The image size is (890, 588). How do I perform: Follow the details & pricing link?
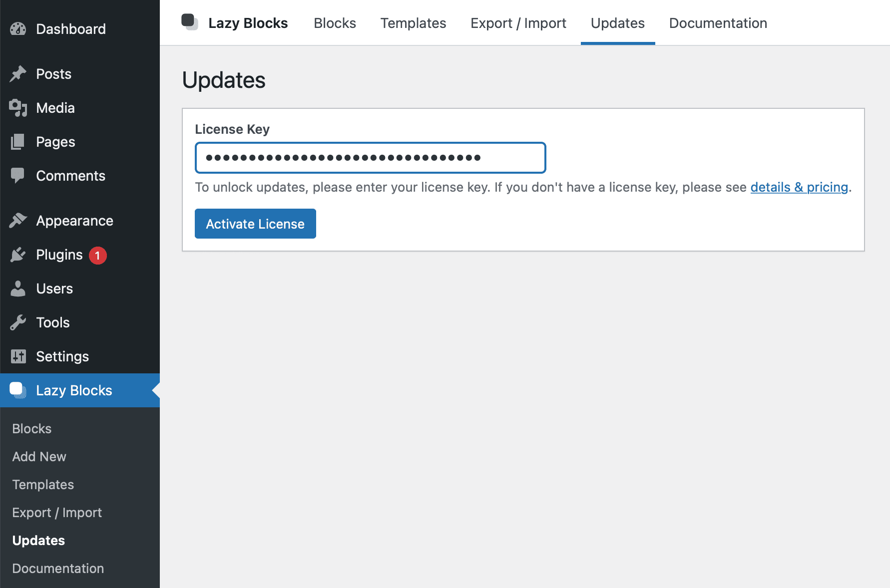pyautogui.click(x=799, y=187)
